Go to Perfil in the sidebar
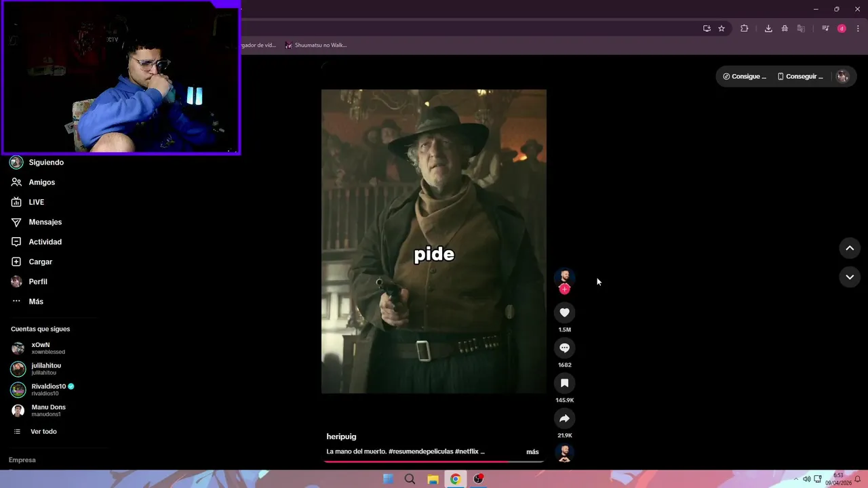Viewport: 868px width, 488px height. point(38,281)
